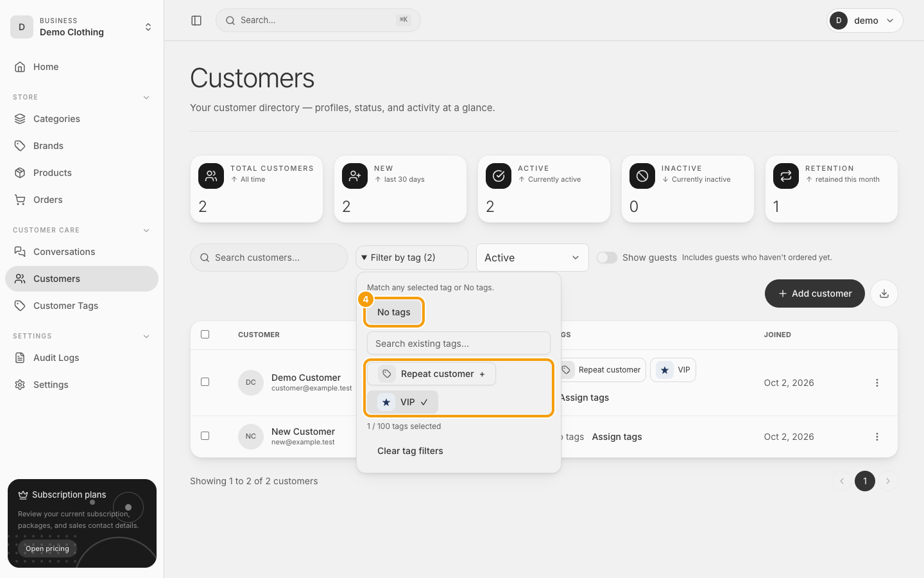Focus the Search existing tags field

[x=459, y=344]
